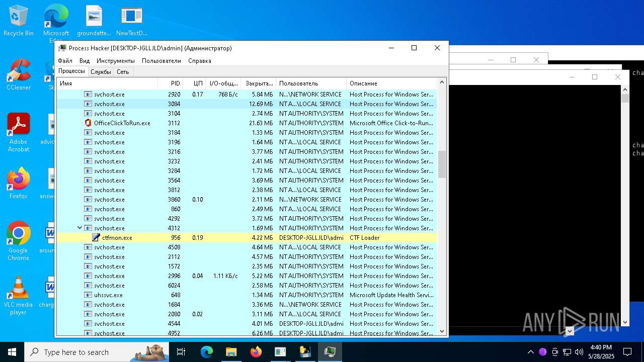Click the process list scroll-up arrow
This screenshot has width=644, height=362.
(442, 82)
